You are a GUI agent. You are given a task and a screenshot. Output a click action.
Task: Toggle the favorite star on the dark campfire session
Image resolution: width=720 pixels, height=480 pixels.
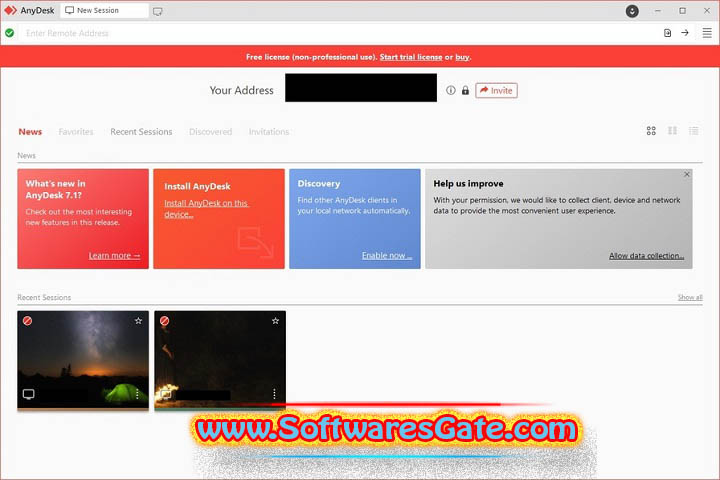[x=275, y=321]
